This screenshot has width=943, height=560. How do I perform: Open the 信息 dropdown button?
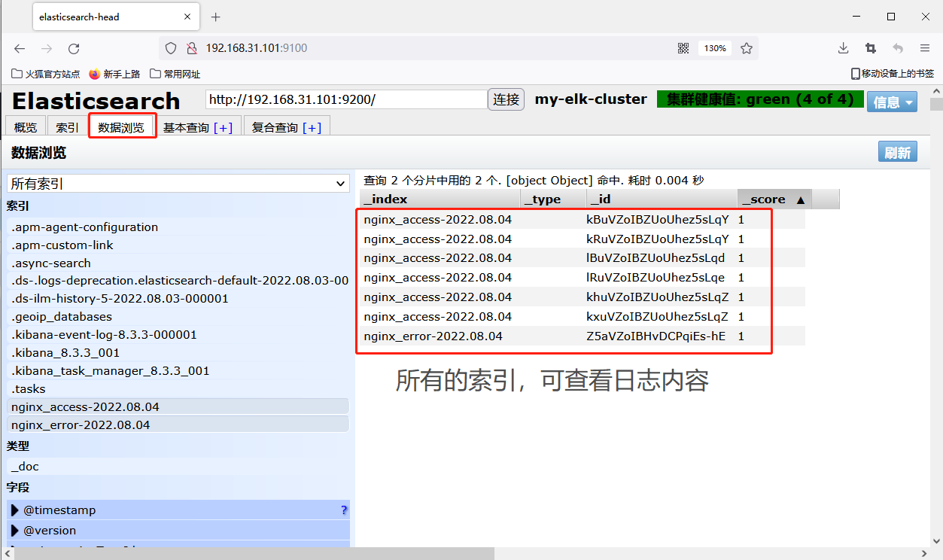(x=892, y=102)
